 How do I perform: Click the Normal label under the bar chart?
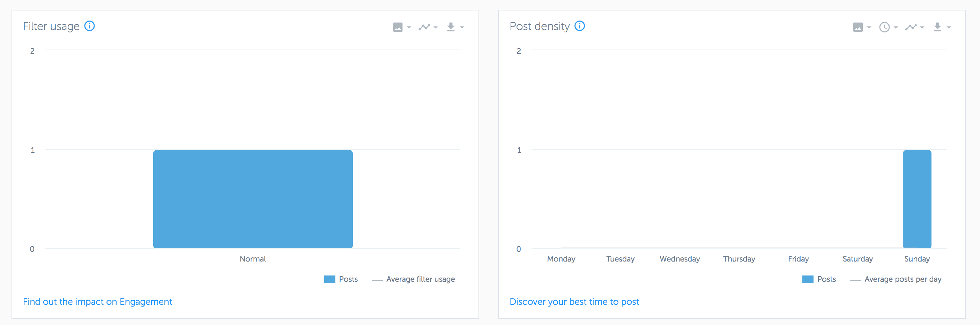(x=253, y=259)
